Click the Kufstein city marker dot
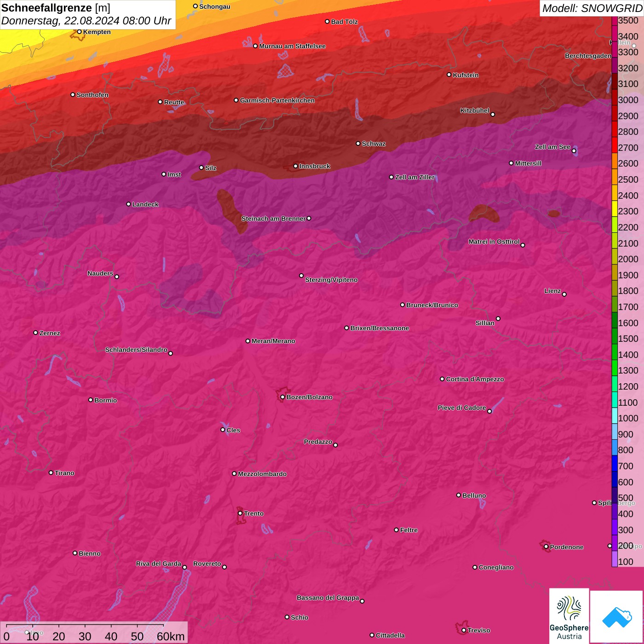644x644 pixels. (x=449, y=75)
